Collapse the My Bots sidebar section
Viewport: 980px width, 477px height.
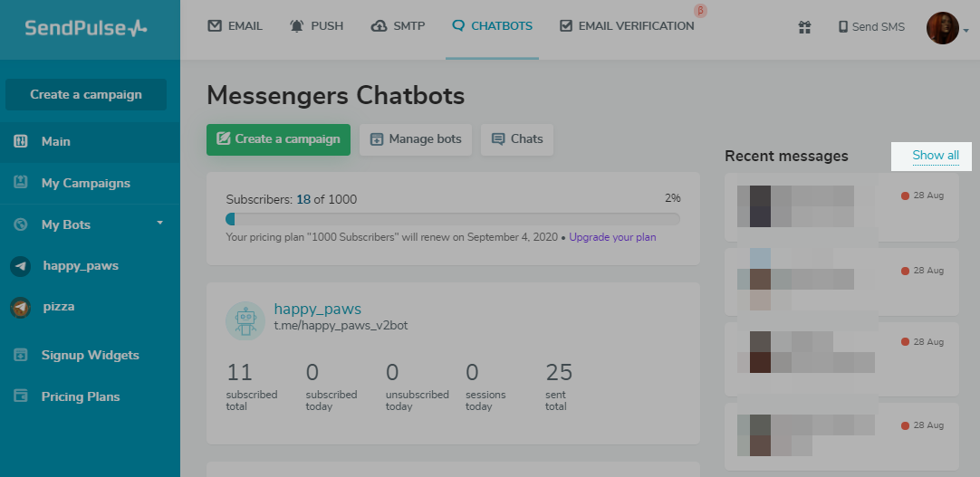[x=160, y=223]
